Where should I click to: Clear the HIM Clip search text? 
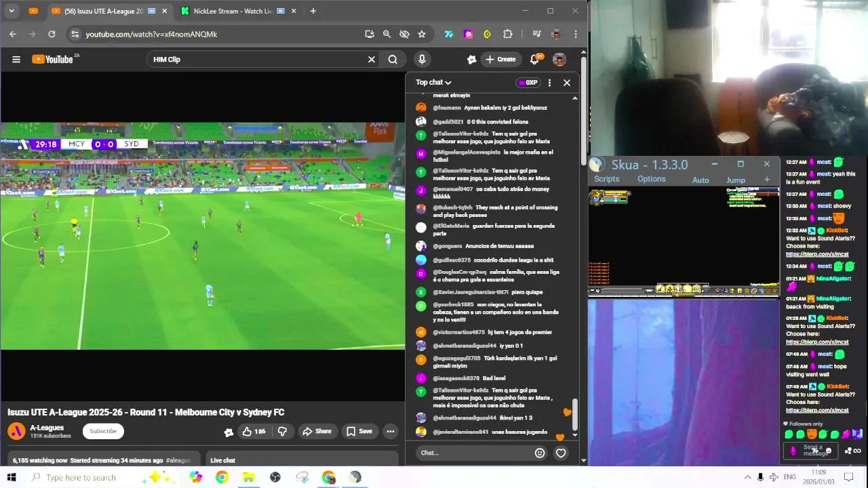[372, 60]
